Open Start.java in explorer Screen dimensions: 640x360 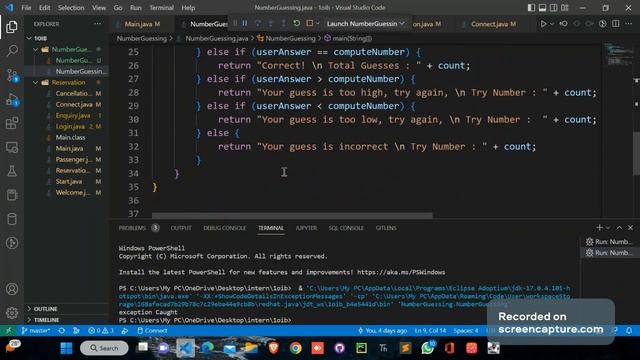(x=67, y=182)
